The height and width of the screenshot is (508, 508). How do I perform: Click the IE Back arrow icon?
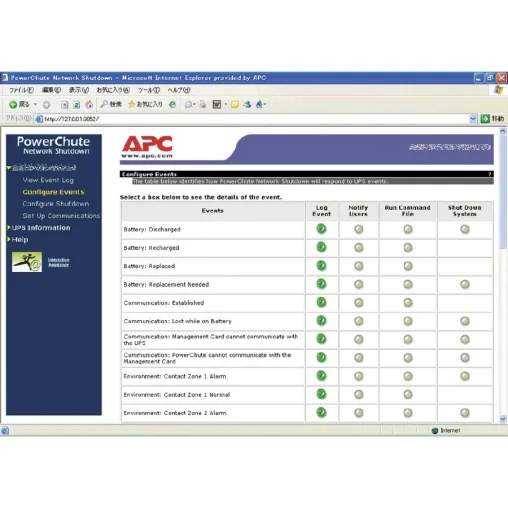[x=13, y=105]
